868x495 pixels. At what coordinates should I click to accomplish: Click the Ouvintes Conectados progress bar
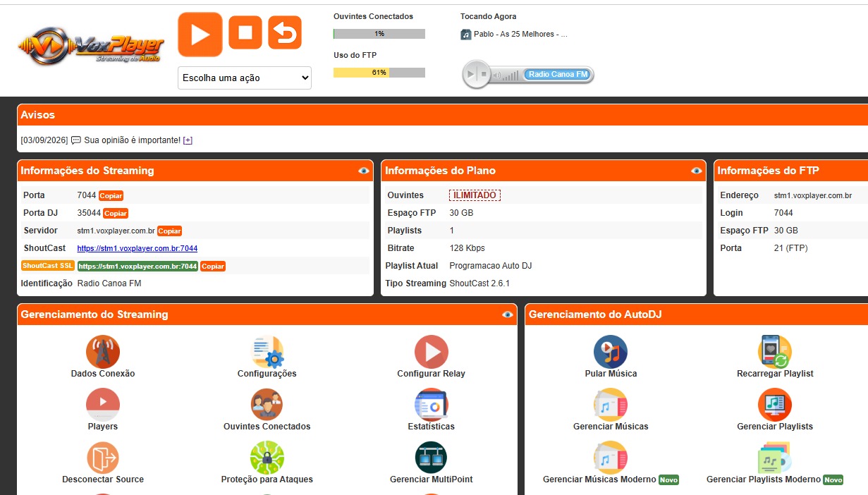(x=379, y=34)
